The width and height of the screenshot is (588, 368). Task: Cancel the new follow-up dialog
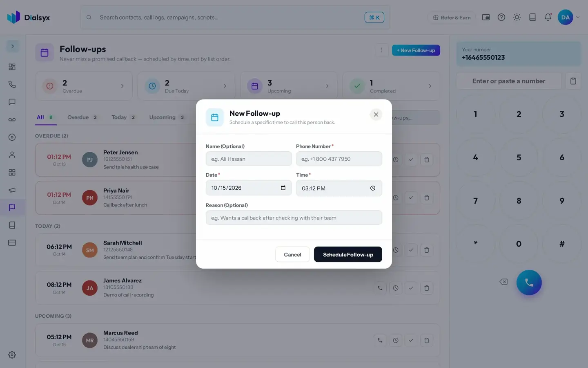tap(292, 254)
